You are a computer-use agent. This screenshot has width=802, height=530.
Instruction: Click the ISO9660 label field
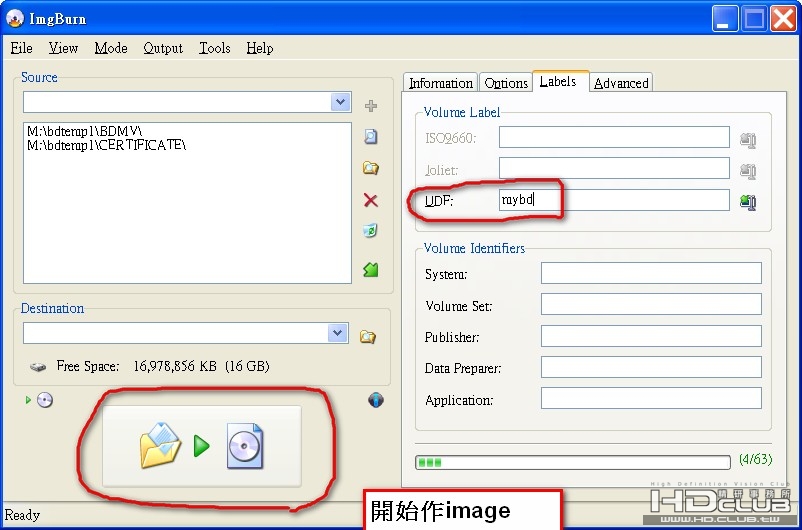point(614,137)
